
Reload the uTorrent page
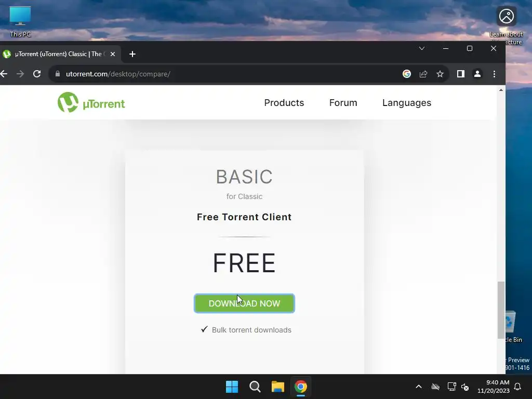tap(37, 74)
